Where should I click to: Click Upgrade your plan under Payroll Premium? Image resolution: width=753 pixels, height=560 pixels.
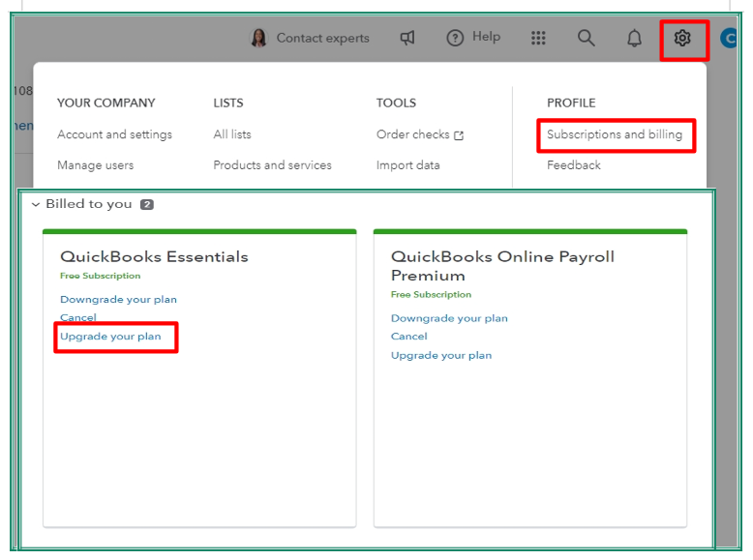click(x=441, y=356)
